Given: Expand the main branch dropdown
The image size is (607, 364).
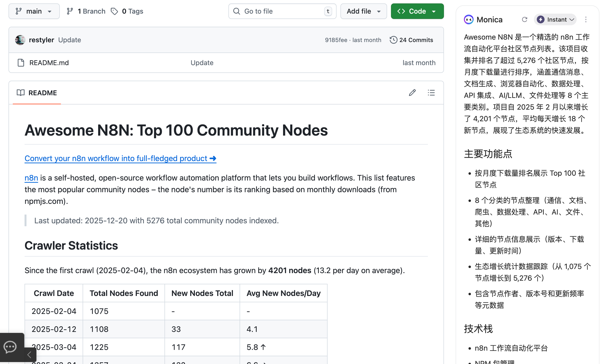Looking at the screenshot, I should click(x=34, y=11).
